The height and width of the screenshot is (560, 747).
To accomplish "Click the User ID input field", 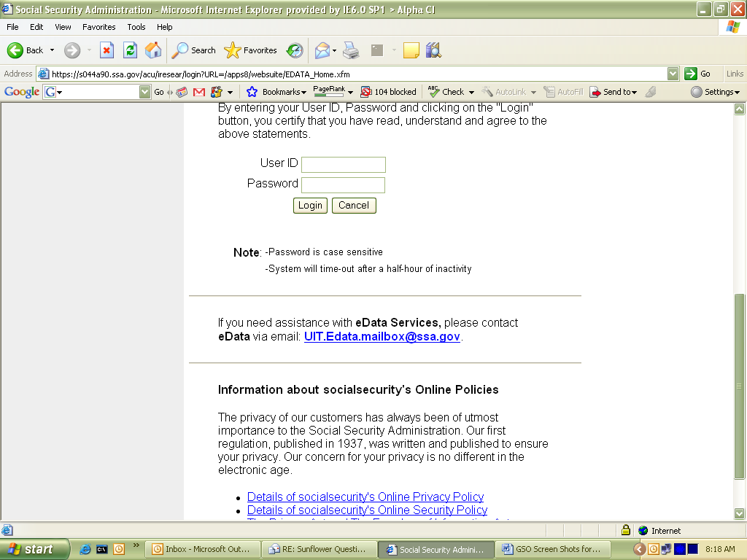I will tap(344, 165).
